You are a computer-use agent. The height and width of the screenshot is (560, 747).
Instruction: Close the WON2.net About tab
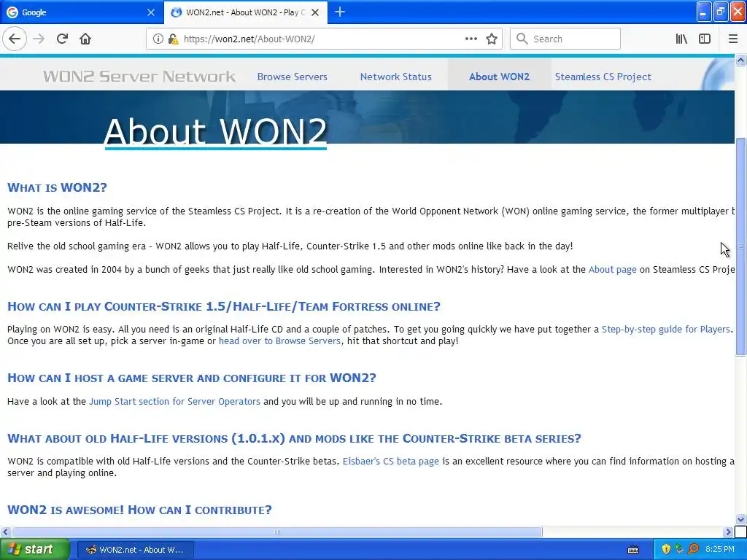click(x=315, y=12)
